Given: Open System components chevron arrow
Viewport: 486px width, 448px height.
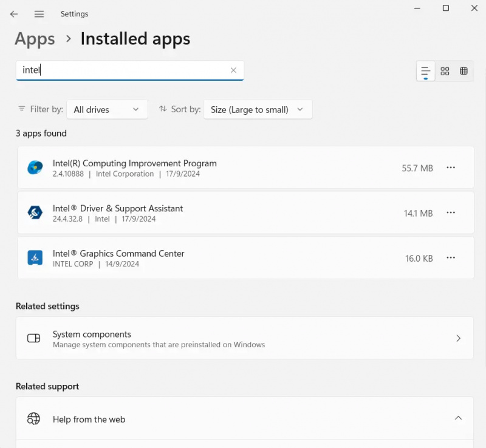Looking at the screenshot, I should [x=459, y=338].
